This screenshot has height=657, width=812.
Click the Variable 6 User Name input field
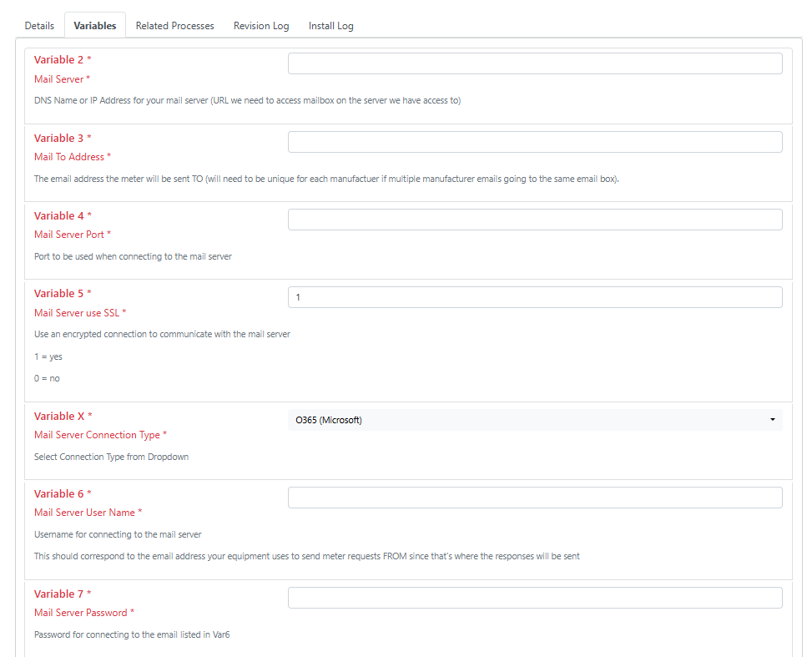click(535, 498)
